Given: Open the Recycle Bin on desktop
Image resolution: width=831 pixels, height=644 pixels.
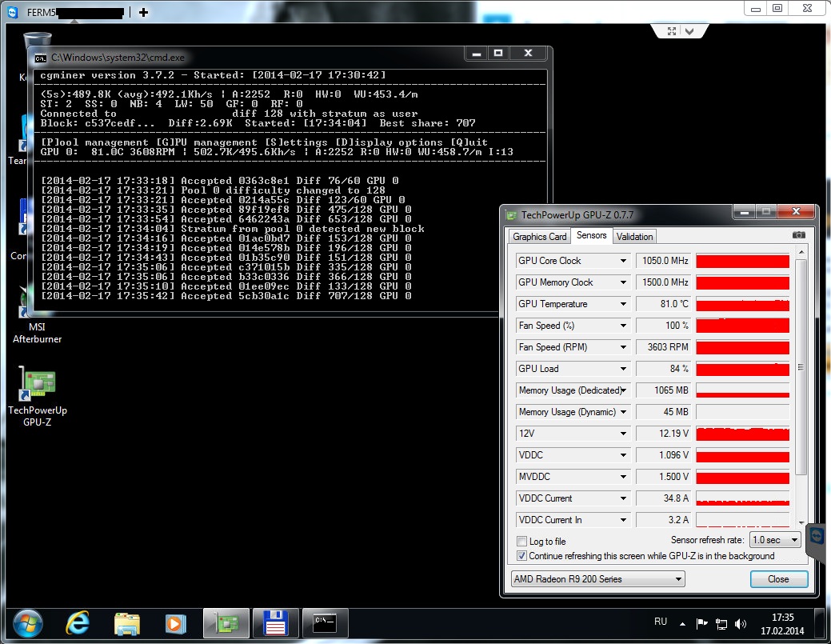Looking at the screenshot, I should [37, 40].
